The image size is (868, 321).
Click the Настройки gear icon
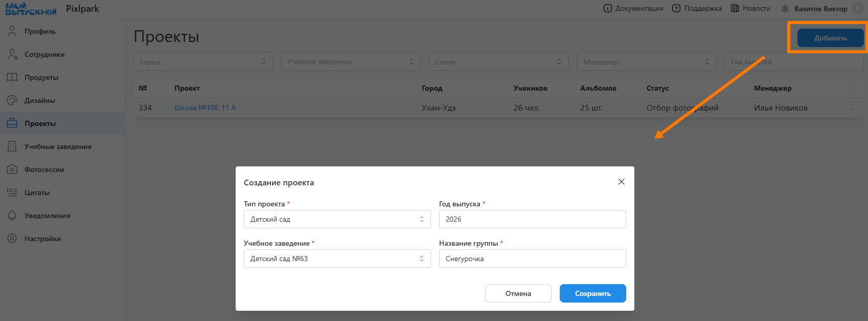[x=12, y=239]
